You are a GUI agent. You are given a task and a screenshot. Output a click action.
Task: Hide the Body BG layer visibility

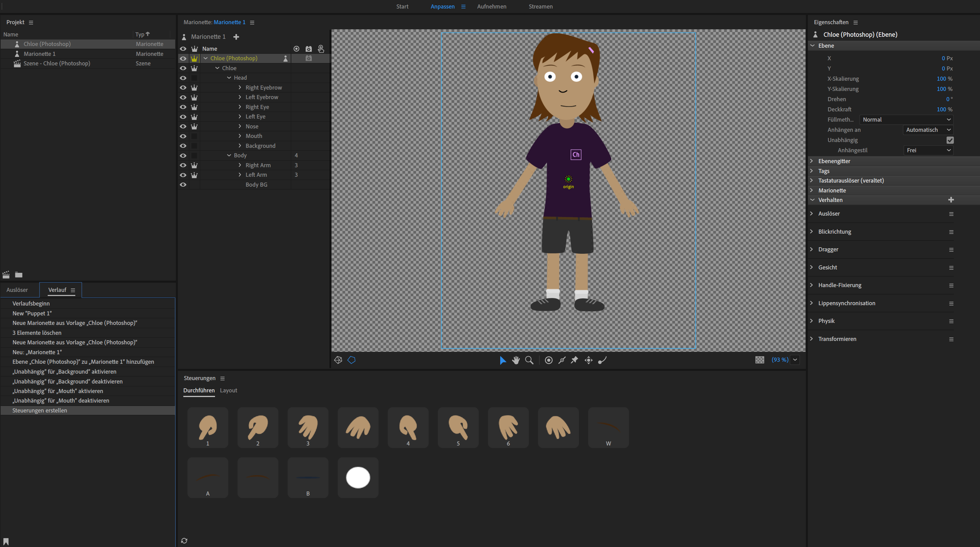pos(183,185)
